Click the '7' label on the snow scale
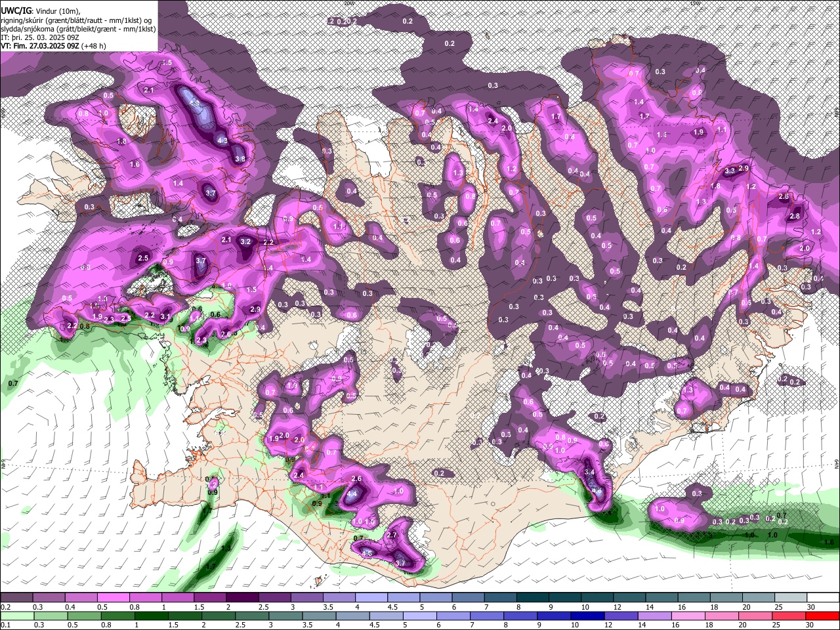 click(486, 607)
